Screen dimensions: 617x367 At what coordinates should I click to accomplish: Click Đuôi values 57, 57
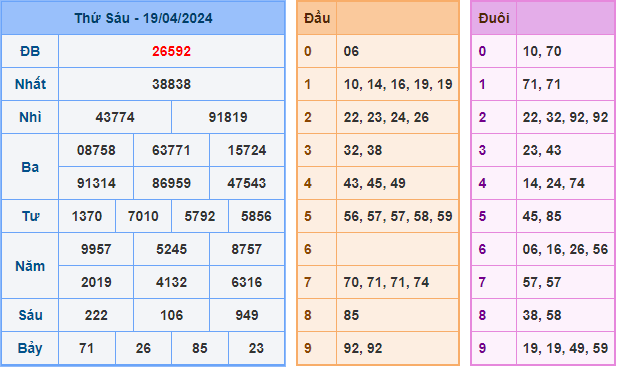(x=542, y=282)
